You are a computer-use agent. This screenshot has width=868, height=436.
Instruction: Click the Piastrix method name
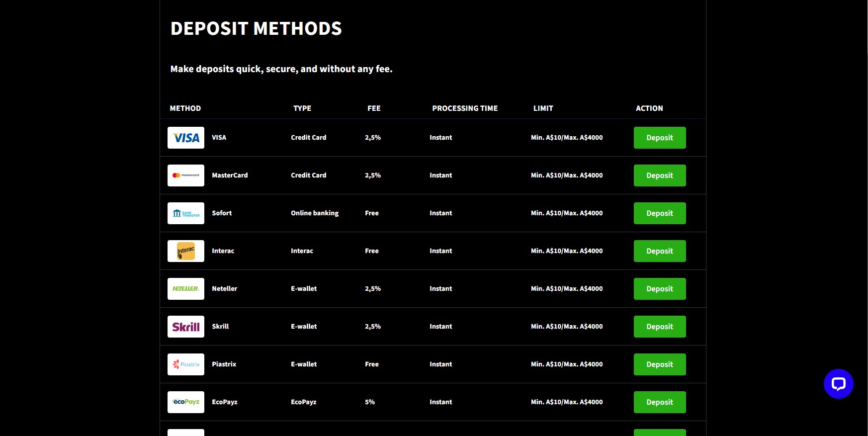pos(224,364)
